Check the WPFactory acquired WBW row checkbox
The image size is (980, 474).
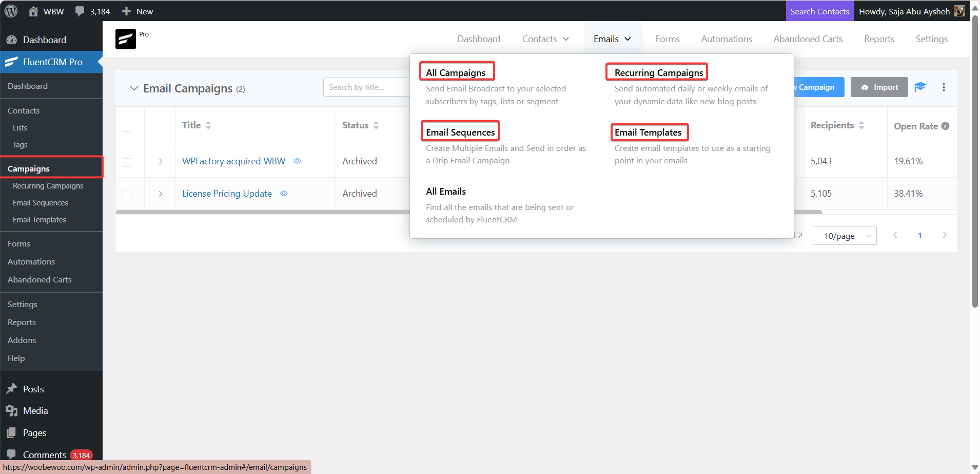127,162
